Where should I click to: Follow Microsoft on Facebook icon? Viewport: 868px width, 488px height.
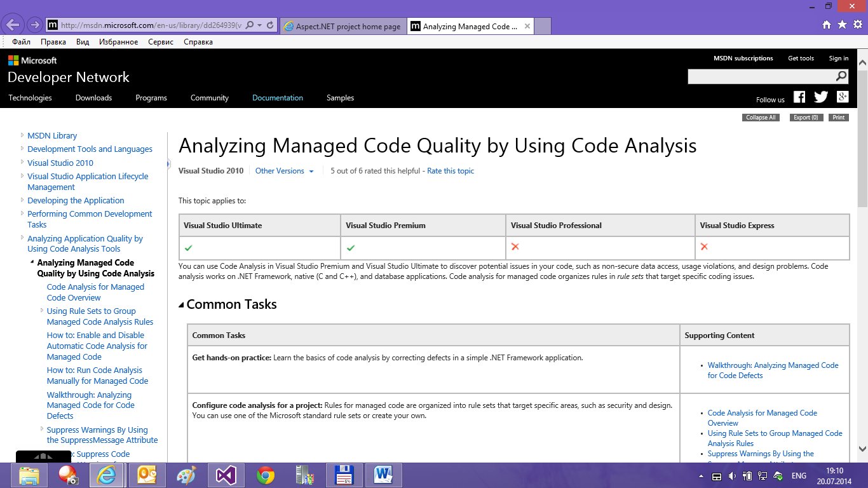(x=799, y=97)
